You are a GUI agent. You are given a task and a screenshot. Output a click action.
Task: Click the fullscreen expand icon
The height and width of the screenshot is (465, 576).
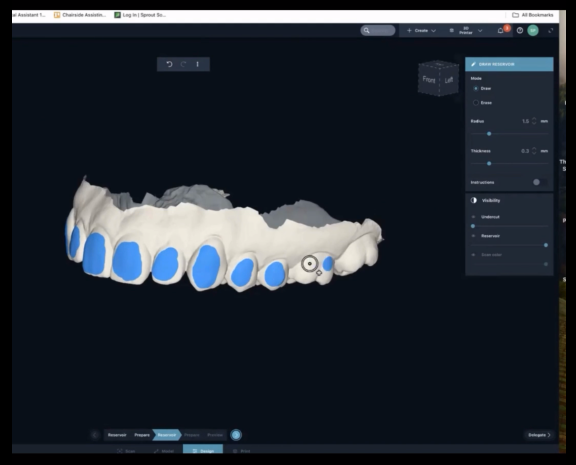(551, 30)
